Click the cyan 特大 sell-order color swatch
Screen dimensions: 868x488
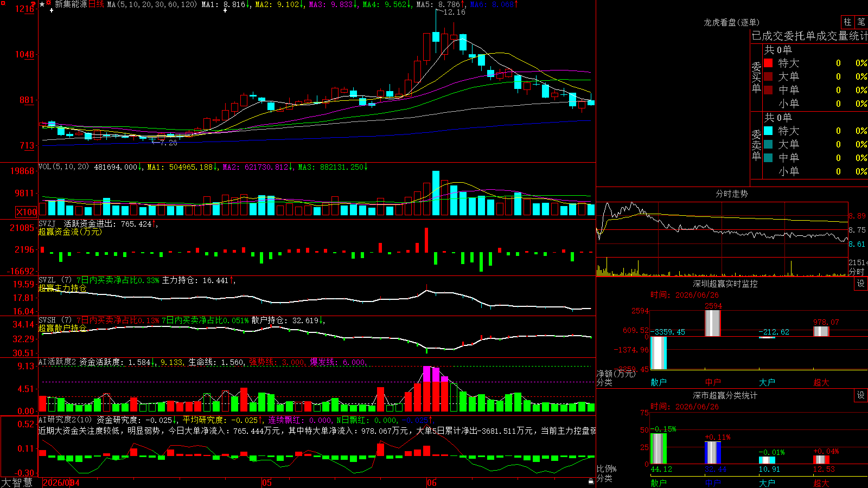point(768,131)
